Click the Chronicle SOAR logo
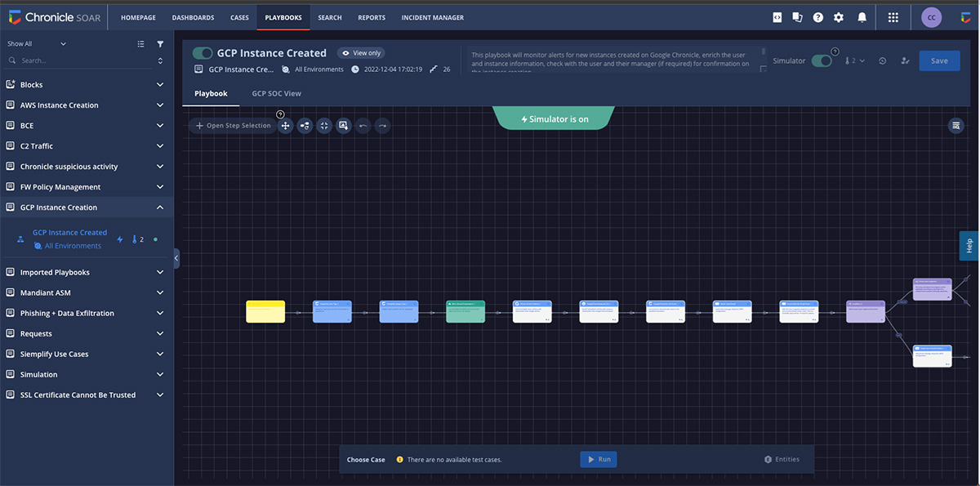 55,17
